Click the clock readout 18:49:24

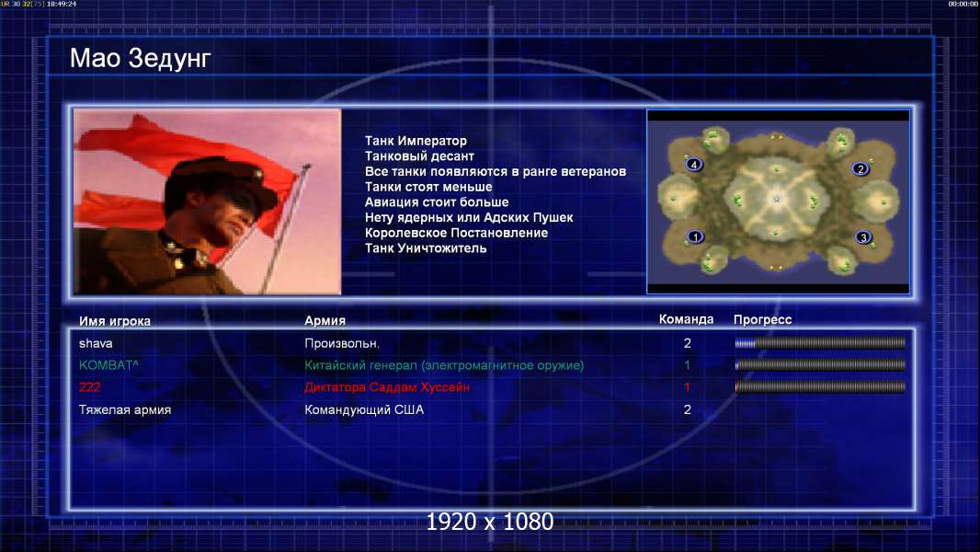tap(62, 4)
